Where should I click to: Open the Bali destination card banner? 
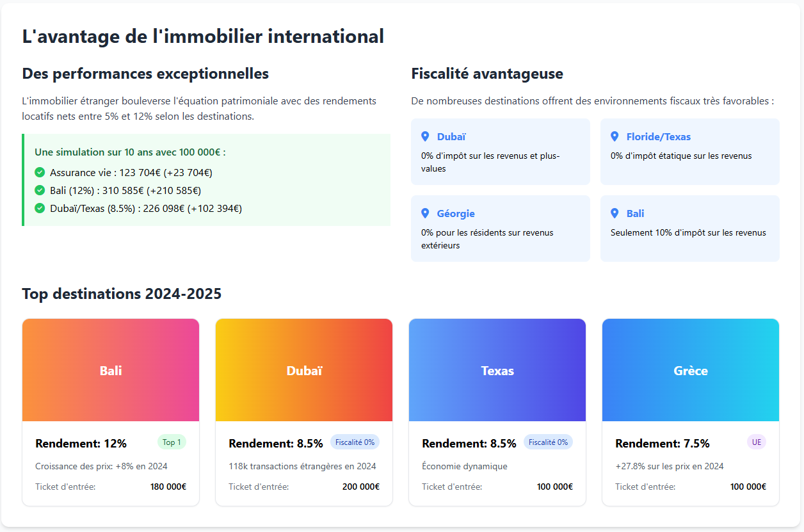tap(110, 369)
